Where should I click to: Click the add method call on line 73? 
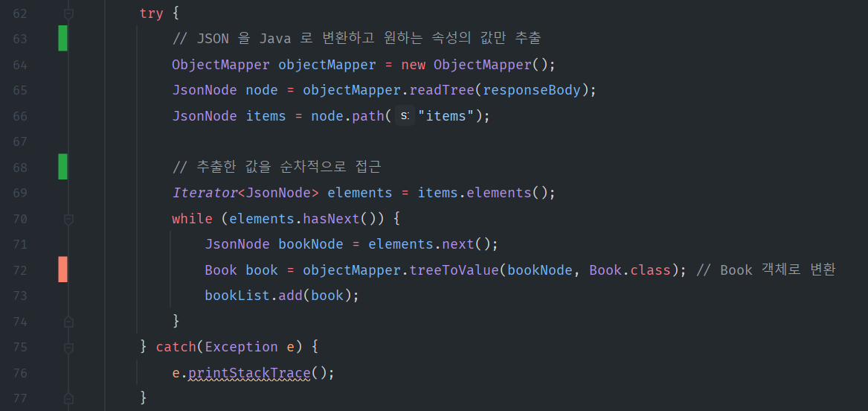(x=290, y=296)
